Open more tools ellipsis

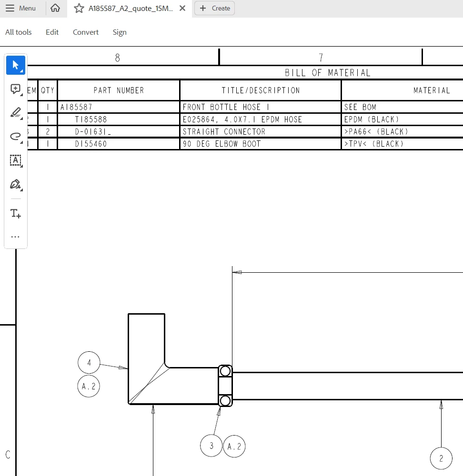[x=15, y=237]
